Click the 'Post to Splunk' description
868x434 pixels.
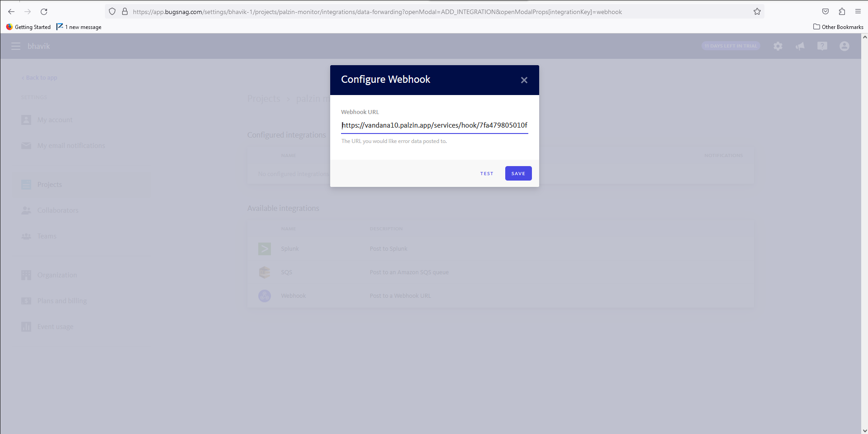click(x=389, y=249)
